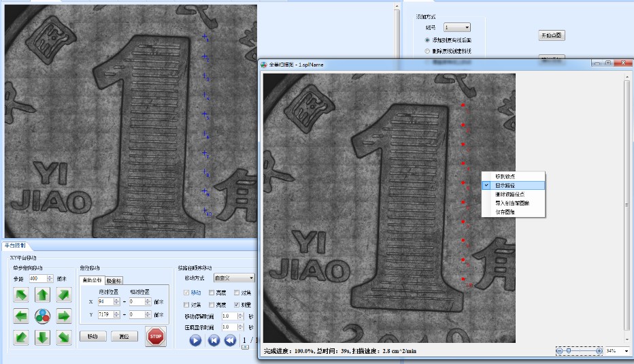Click the skip-to-start playback button
The image size is (634, 364).
pos(214,340)
